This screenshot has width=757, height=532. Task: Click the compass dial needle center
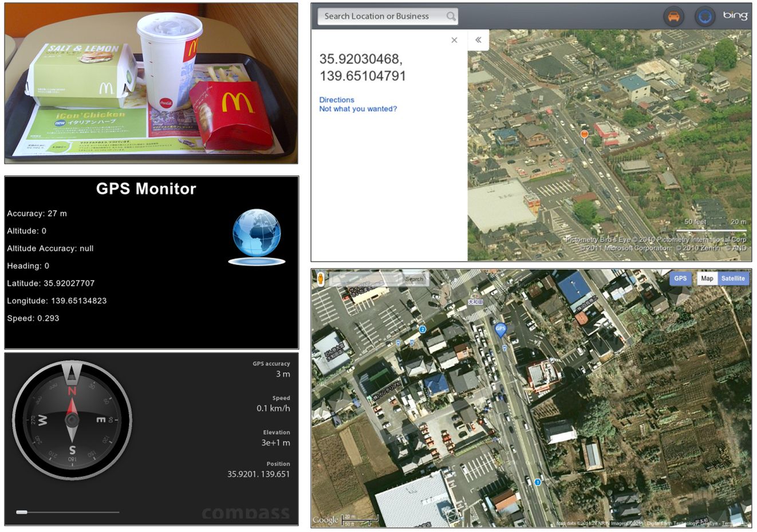click(x=72, y=420)
